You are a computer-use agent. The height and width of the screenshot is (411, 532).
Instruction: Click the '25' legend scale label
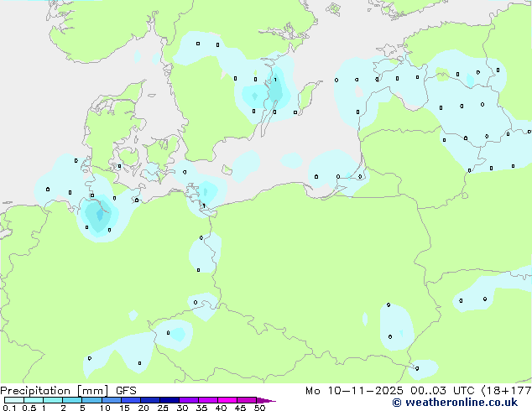click(x=163, y=408)
